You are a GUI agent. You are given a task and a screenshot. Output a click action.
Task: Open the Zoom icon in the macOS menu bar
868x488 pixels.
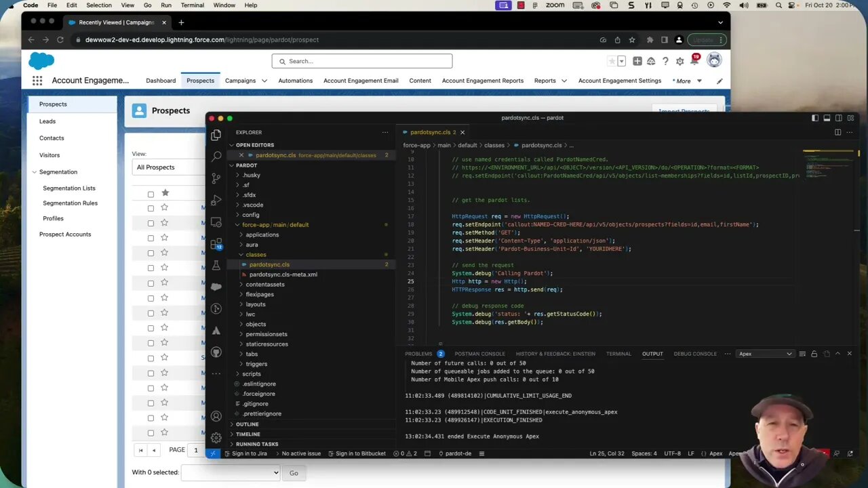pos(555,5)
